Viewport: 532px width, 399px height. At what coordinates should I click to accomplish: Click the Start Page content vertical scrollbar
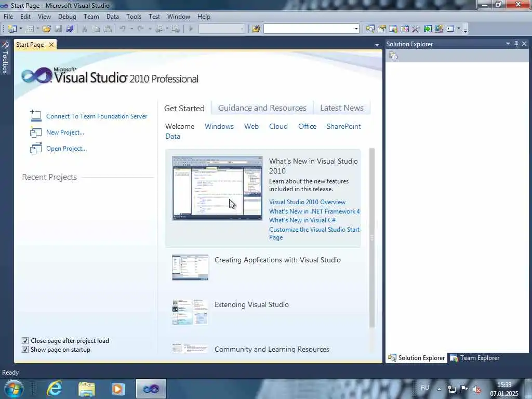pos(372,237)
